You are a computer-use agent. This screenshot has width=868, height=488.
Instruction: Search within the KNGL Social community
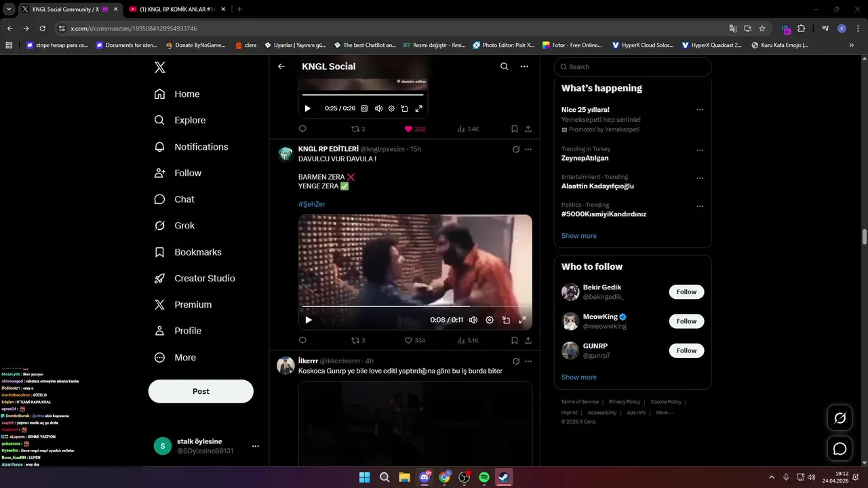tap(504, 66)
